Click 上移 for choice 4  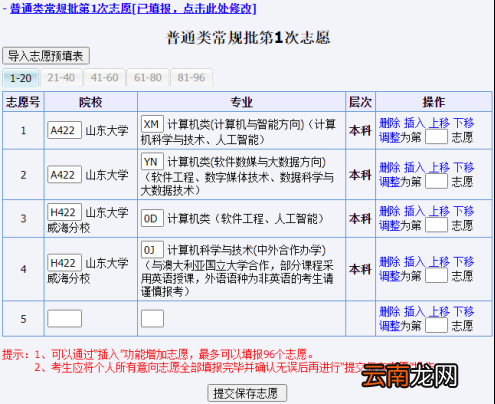pos(439,262)
